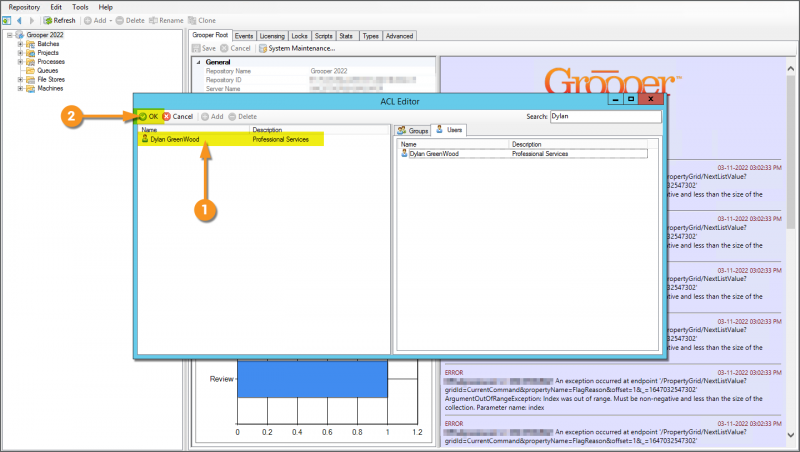Expand the Projects tree node
Screen dimensions: 800x452
tap(20, 53)
